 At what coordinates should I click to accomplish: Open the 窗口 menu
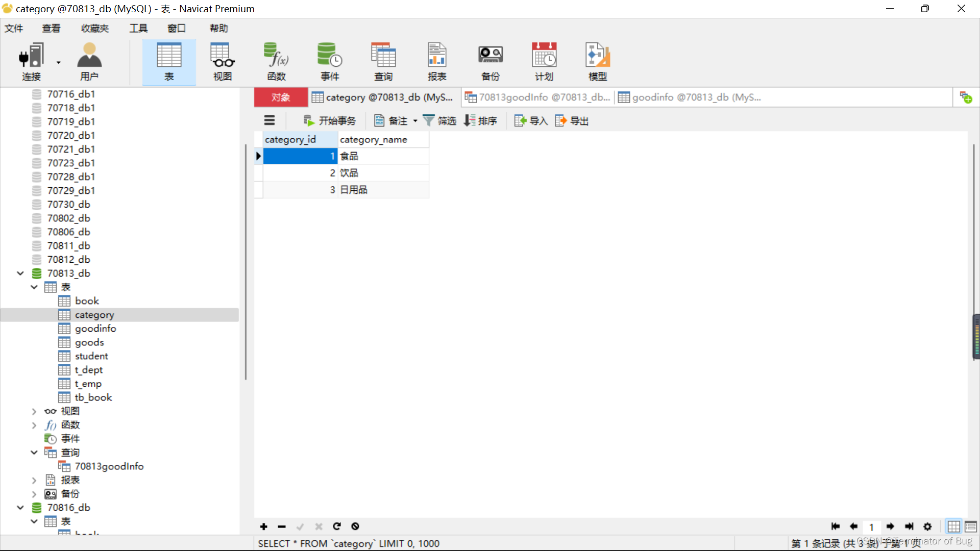coord(177,28)
